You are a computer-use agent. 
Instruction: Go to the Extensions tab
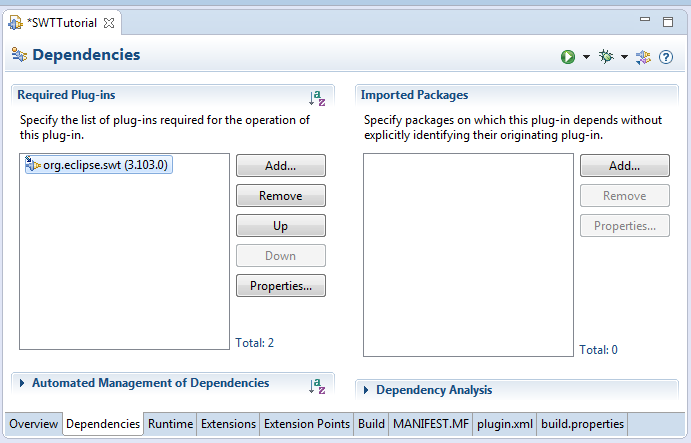228,424
